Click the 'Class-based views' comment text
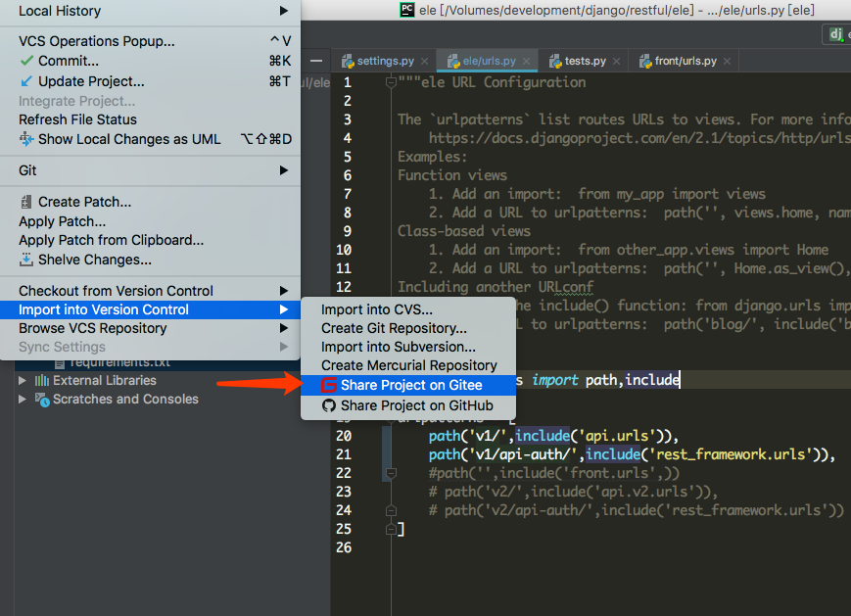Image resolution: width=851 pixels, height=616 pixels. pyautogui.click(x=464, y=231)
